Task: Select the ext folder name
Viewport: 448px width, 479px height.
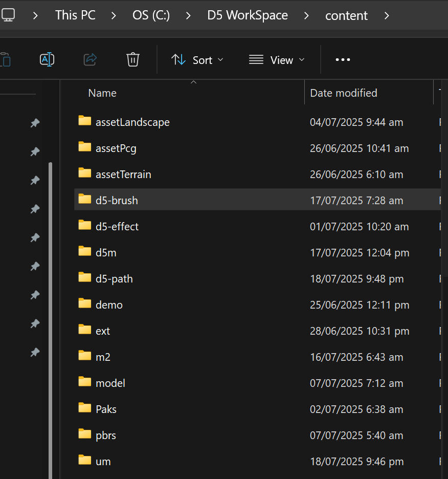Action: point(103,331)
